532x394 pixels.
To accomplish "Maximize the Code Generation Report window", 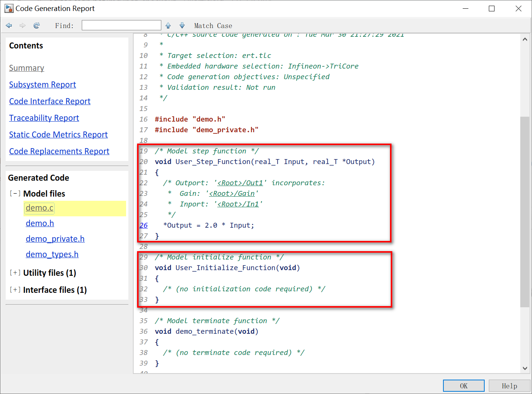I will pos(491,8).
